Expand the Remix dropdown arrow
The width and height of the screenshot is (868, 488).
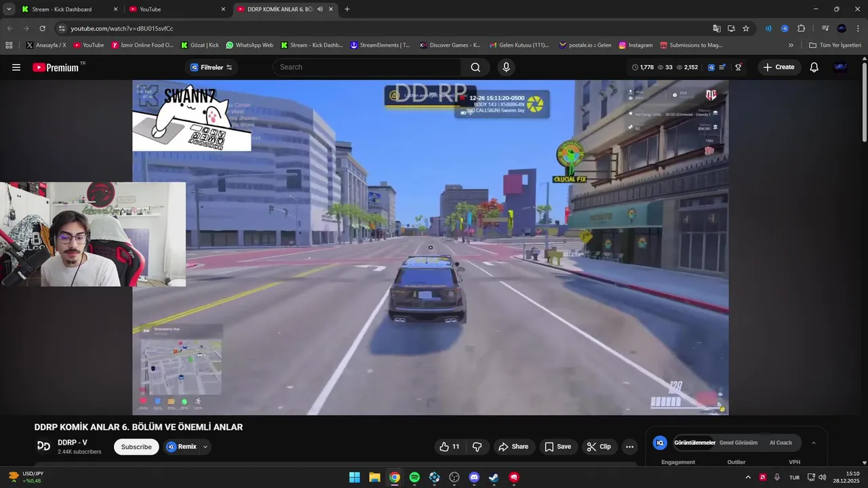[205, 447]
